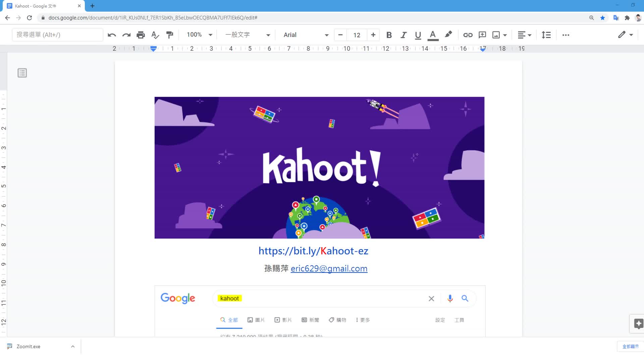Image resolution: width=644 pixels, height=356 pixels.
Task: Open the text alignment dropdown
Action: 525,35
